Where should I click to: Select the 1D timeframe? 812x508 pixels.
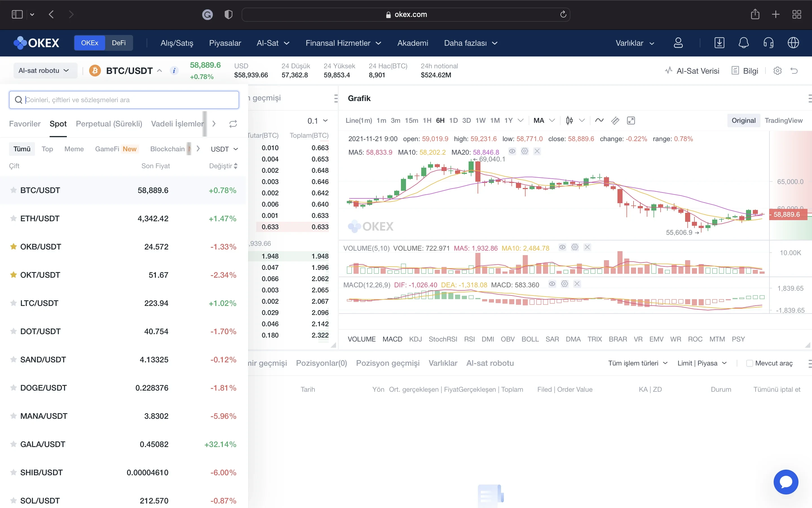(453, 120)
